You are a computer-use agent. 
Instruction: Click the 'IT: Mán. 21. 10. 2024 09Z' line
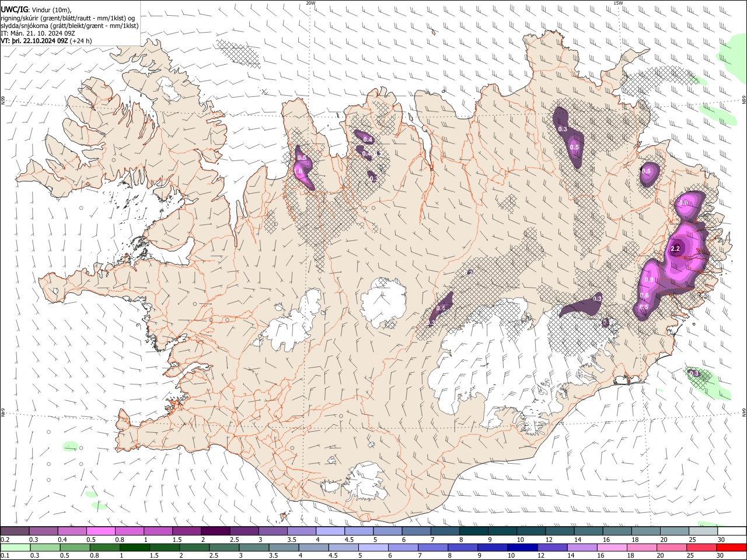(39, 34)
